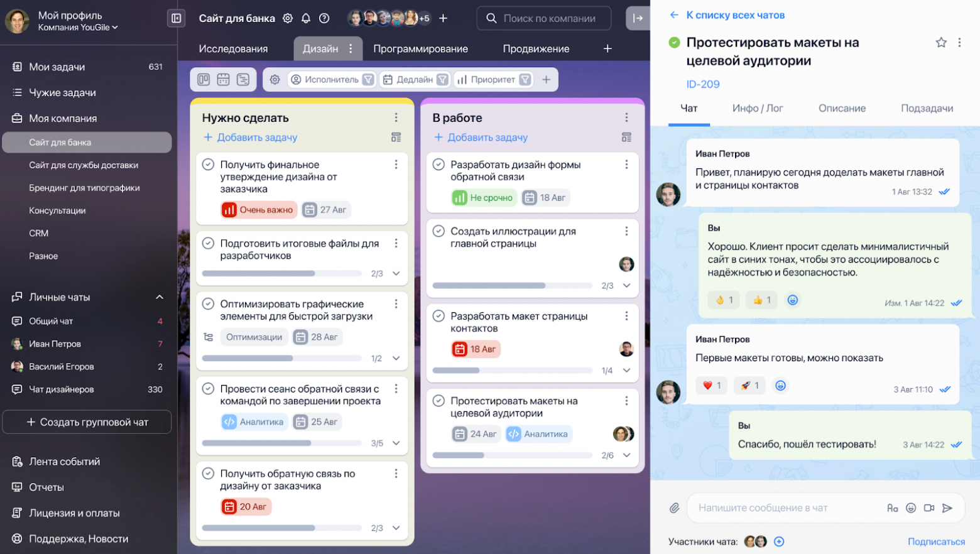This screenshot has height=554, width=980.
Task: Switch to calendar view icon
Action: [223, 80]
